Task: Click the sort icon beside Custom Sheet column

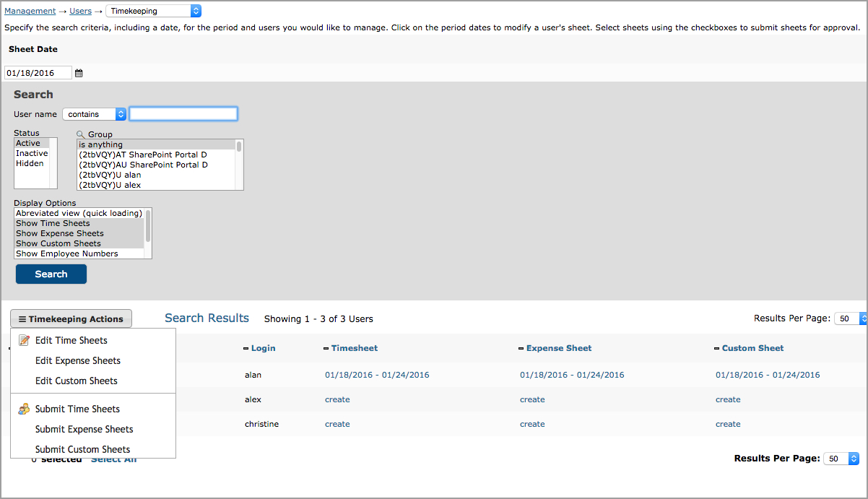Action: click(717, 349)
